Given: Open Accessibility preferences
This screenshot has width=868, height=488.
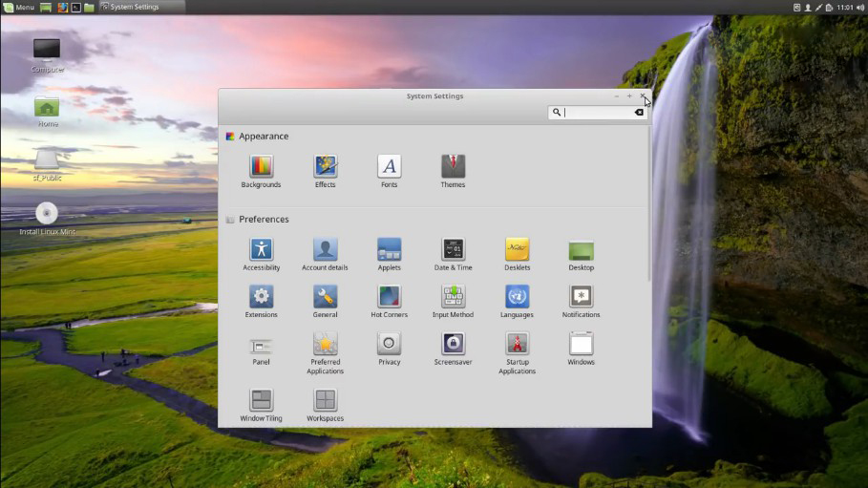Looking at the screenshot, I should tap(261, 254).
